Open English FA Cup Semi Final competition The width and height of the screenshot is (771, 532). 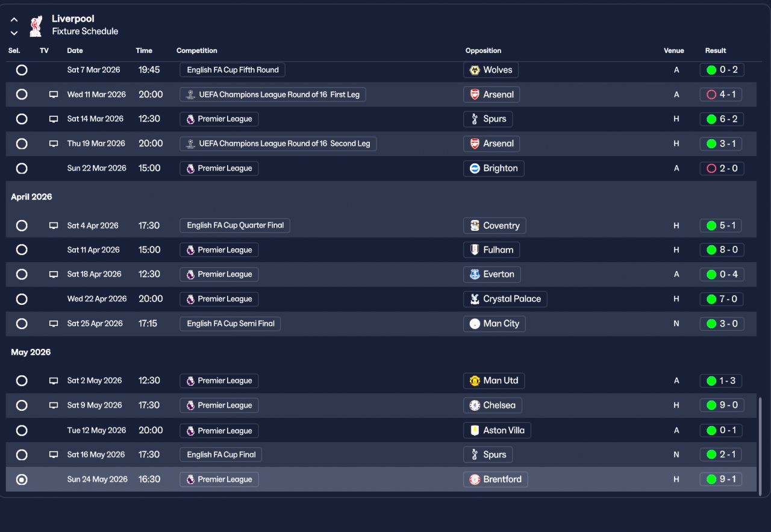point(230,324)
